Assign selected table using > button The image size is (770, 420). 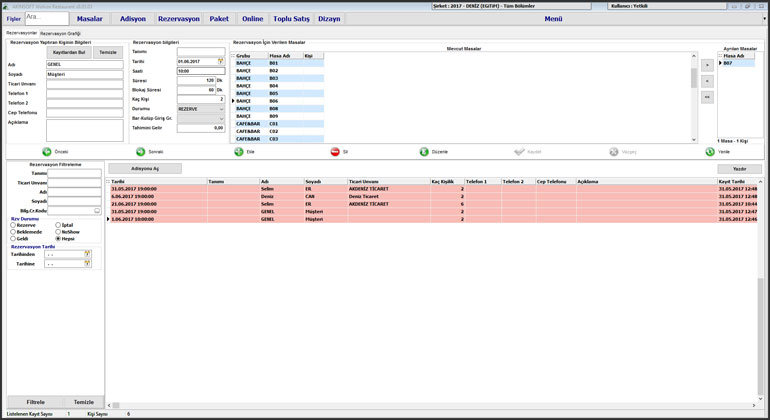click(707, 65)
